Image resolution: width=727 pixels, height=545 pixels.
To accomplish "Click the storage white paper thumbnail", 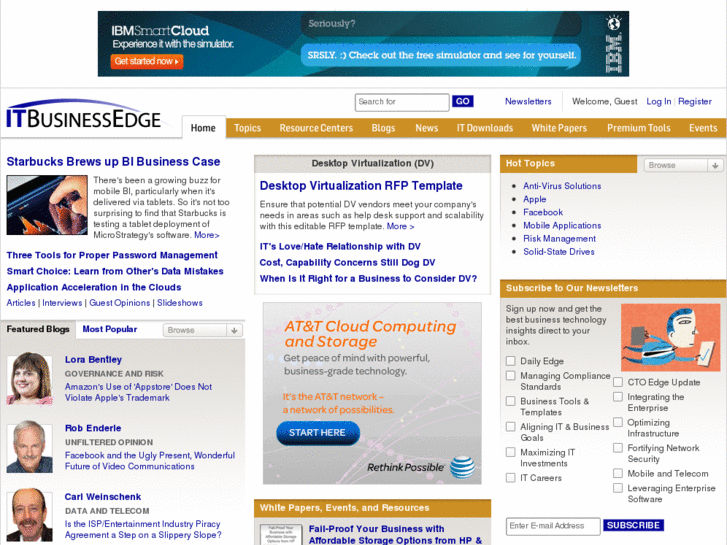I will click(x=281, y=535).
